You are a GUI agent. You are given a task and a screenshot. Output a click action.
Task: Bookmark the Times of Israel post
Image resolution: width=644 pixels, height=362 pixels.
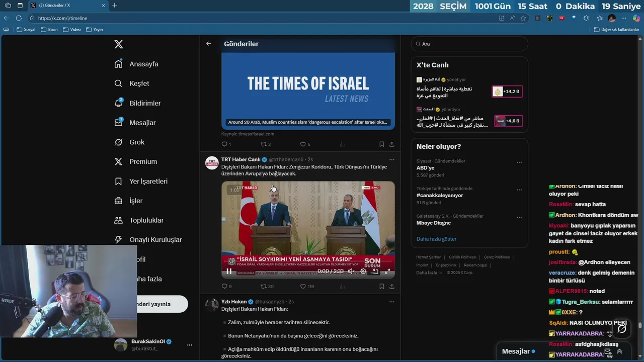click(382, 144)
